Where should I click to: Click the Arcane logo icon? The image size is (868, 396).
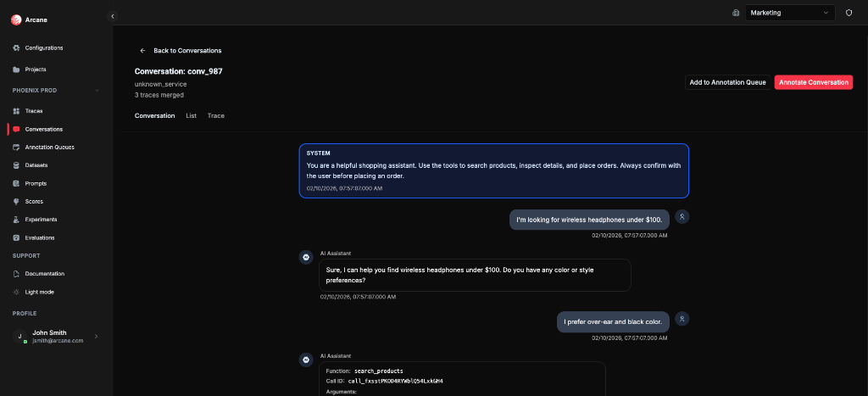click(x=16, y=20)
